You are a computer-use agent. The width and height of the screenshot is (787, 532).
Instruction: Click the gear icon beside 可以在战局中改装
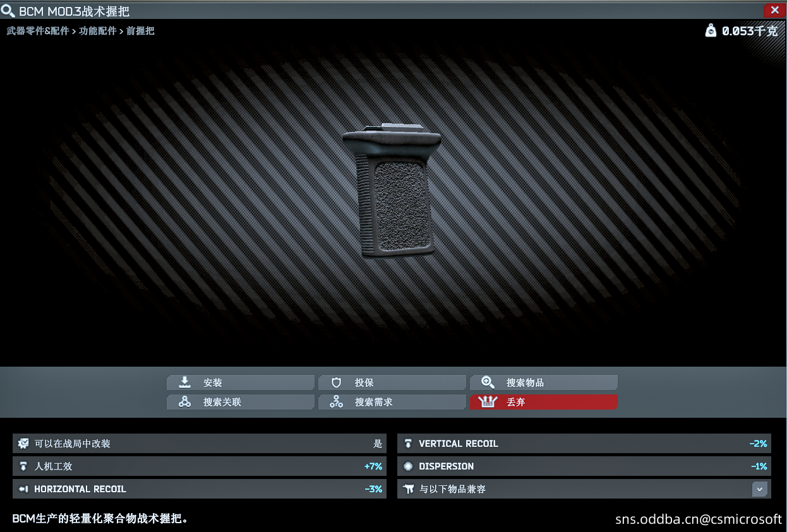23,444
